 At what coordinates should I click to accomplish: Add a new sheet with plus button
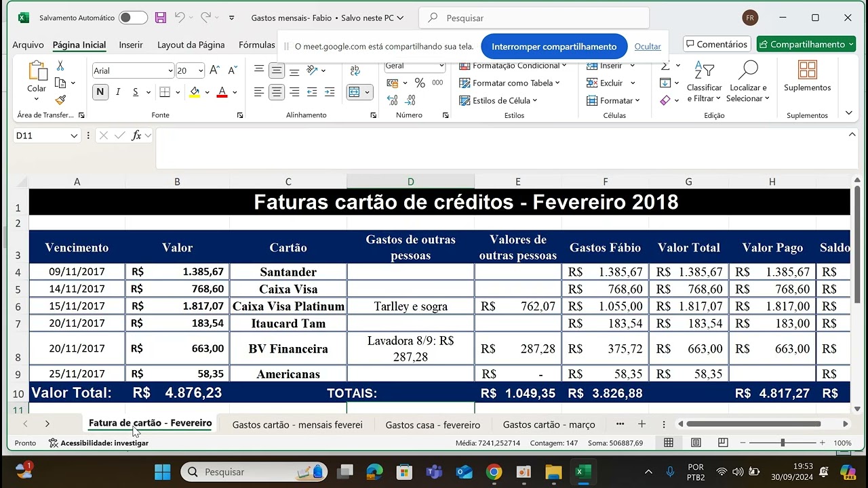click(x=642, y=424)
